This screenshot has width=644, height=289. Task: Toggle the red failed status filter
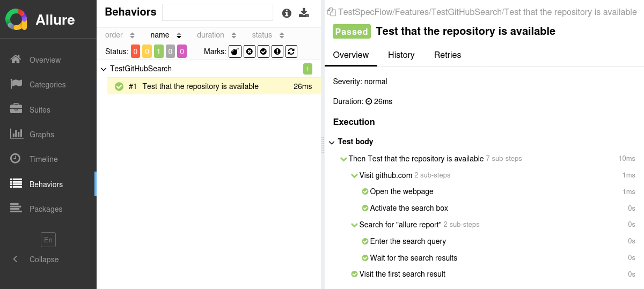[135, 51]
